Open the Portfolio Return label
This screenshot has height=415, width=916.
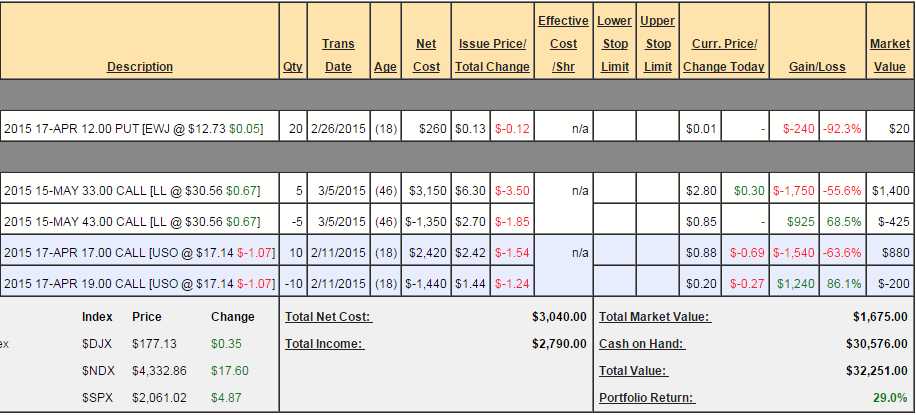[645, 397]
